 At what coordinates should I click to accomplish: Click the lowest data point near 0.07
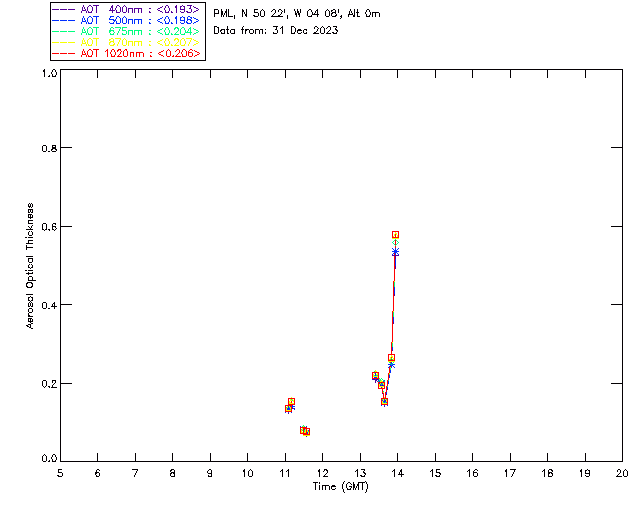tap(307, 432)
